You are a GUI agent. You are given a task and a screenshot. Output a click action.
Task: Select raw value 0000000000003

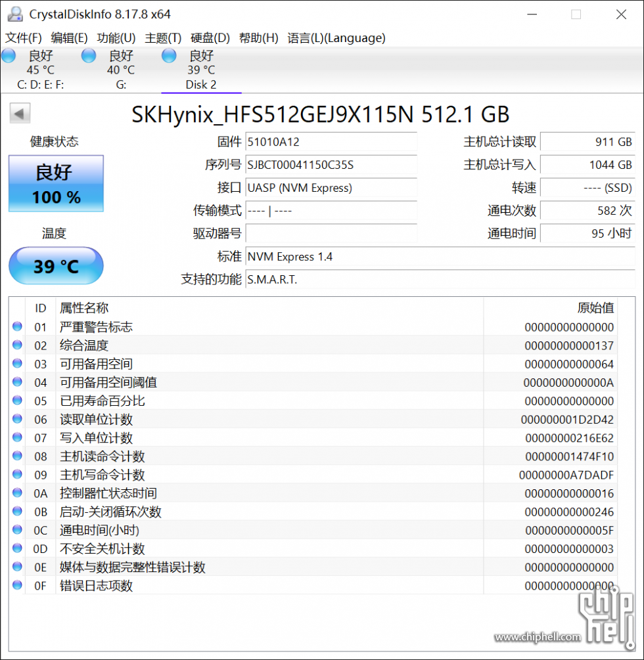pos(569,549)
